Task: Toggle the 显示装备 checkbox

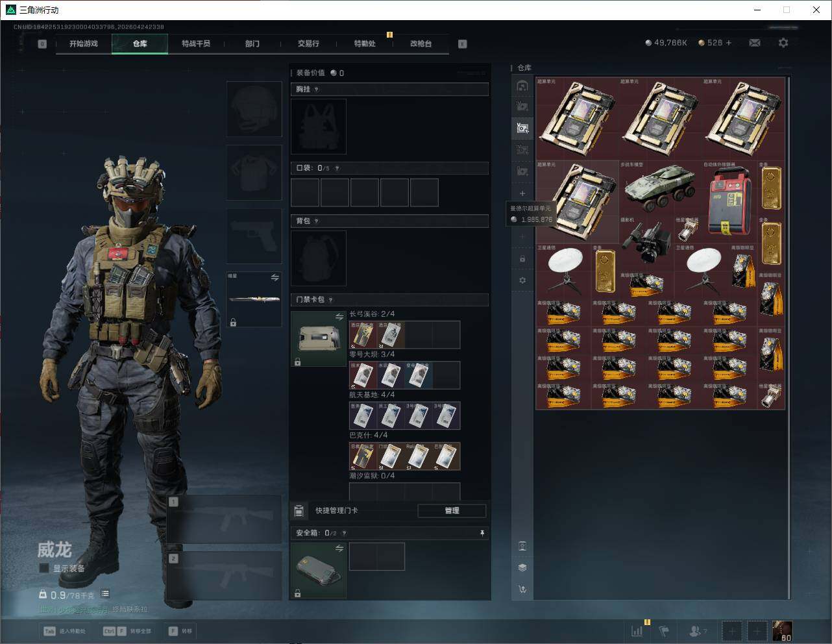Action: tap(44, 568)
